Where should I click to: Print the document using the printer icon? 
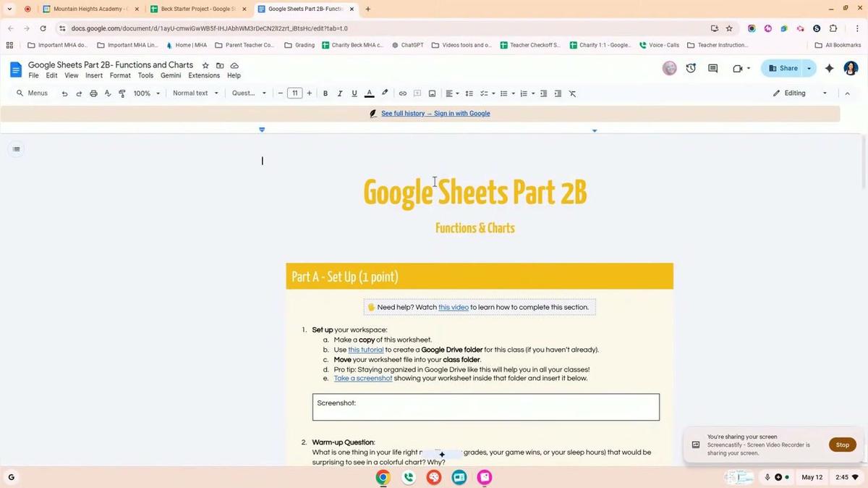click(x=93, y=93)
